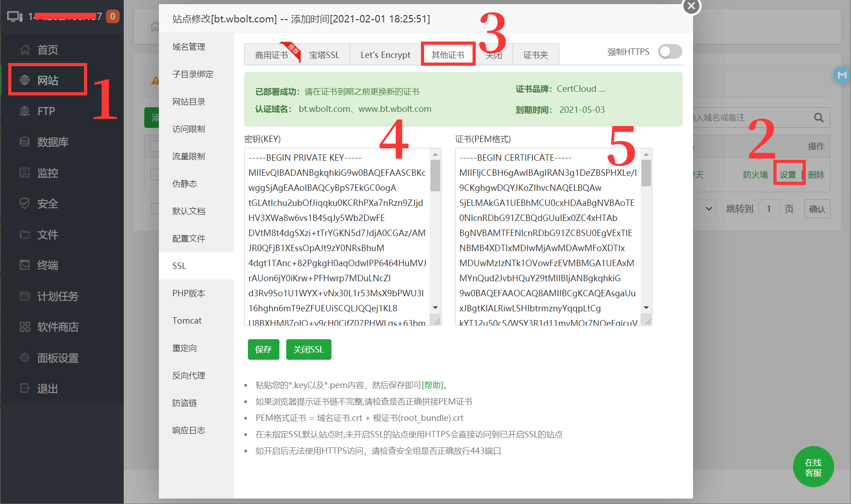Switch to the 其他证书 tab
Screen dimensions: 851x504
pos(448,55)
